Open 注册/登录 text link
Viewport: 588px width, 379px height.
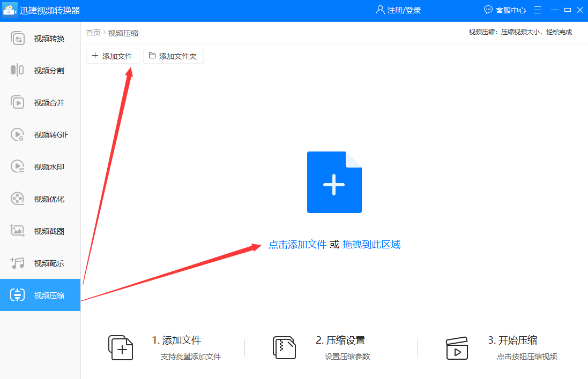[404, 10]
